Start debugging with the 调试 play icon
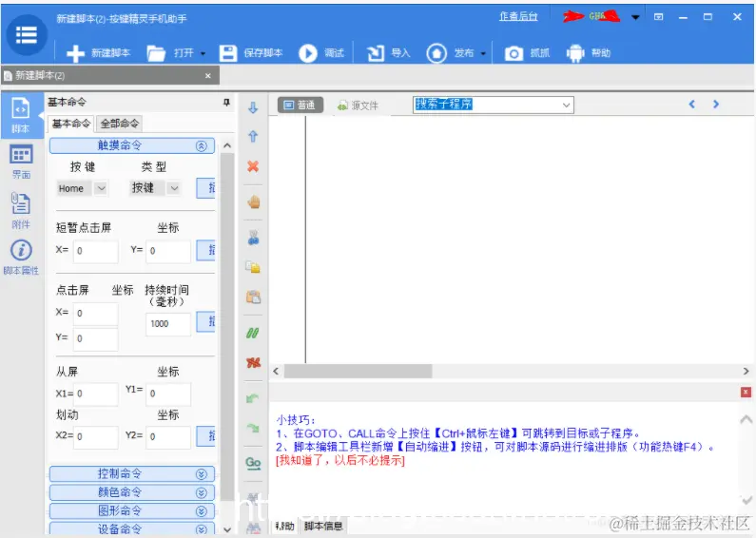756x538 pixels. click(308, 53)
